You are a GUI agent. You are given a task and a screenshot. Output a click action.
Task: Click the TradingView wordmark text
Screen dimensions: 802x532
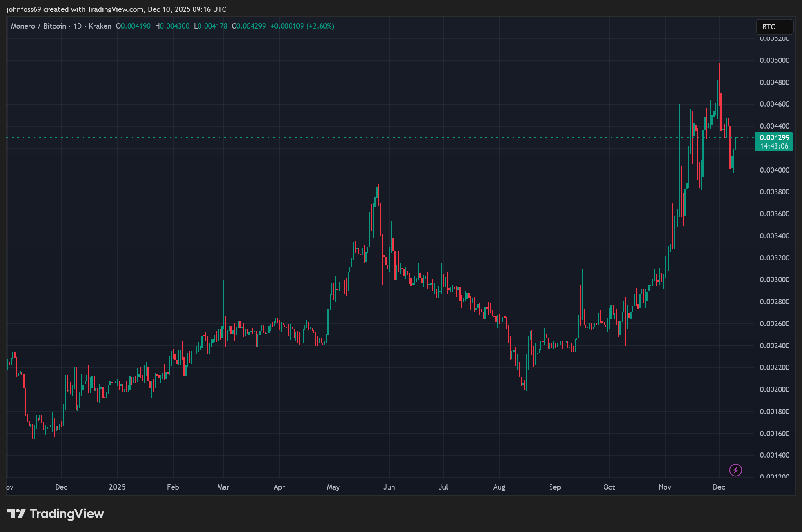tap(67, 513)
